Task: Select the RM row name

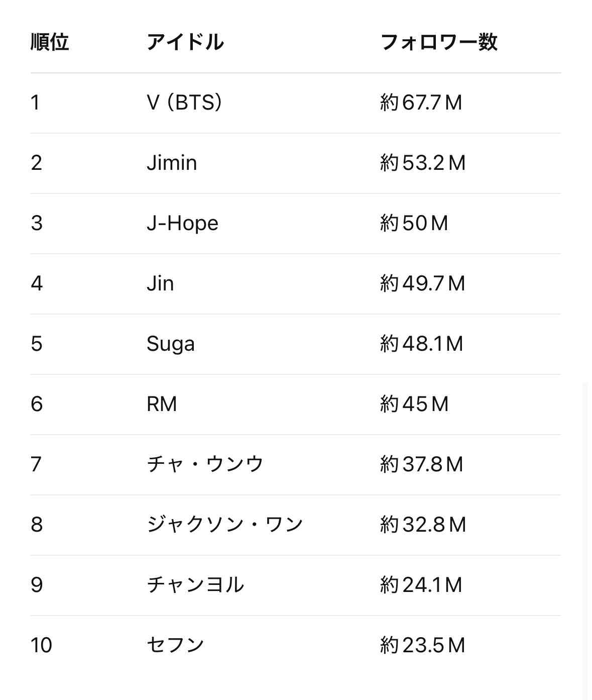Action: click(x=162, y=404)
